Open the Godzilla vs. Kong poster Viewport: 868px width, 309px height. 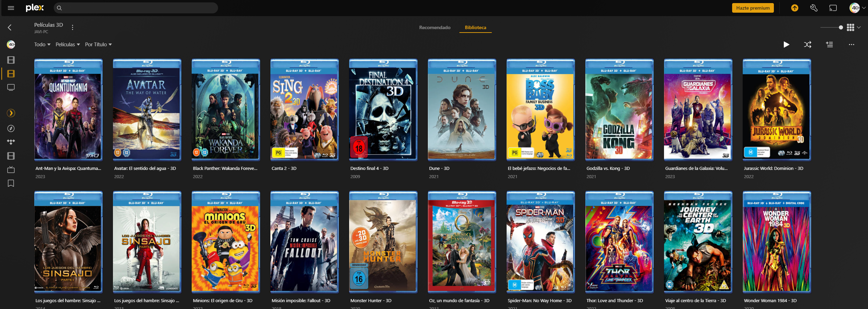[x=620, y=110]
